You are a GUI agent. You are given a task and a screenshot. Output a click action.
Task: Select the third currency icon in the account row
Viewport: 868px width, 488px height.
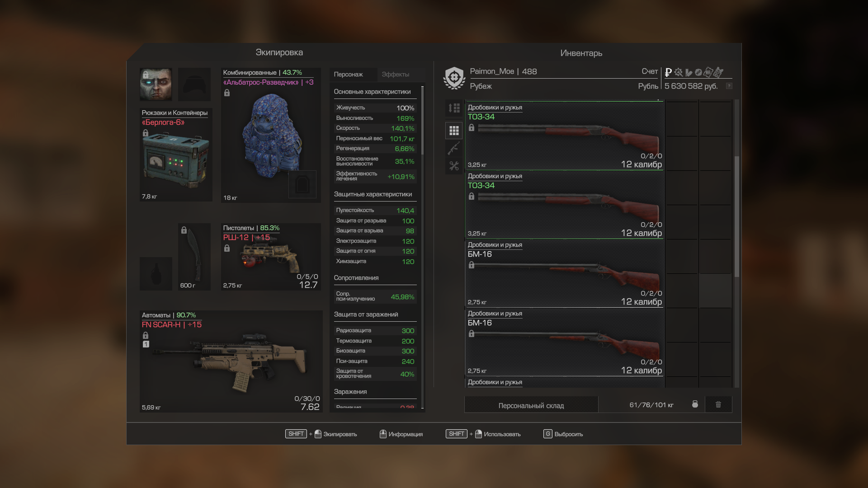click(x=689, y=72)
